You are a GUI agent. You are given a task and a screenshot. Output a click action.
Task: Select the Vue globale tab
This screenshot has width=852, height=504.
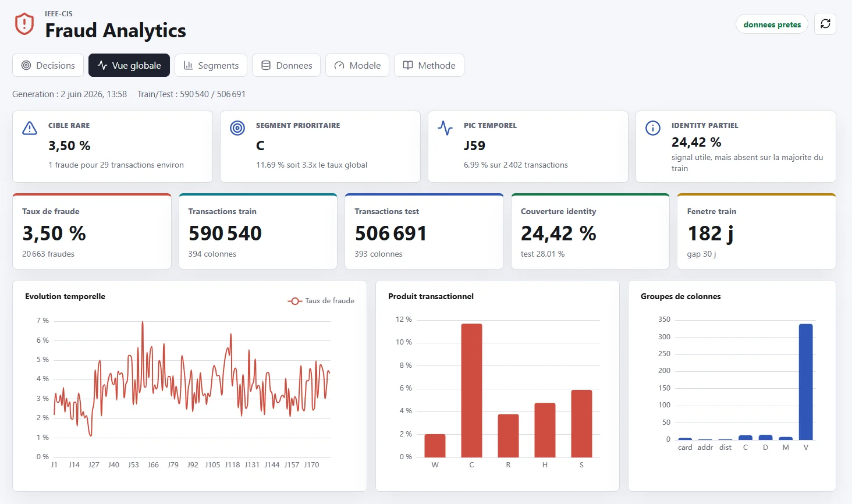coord(129,65)
